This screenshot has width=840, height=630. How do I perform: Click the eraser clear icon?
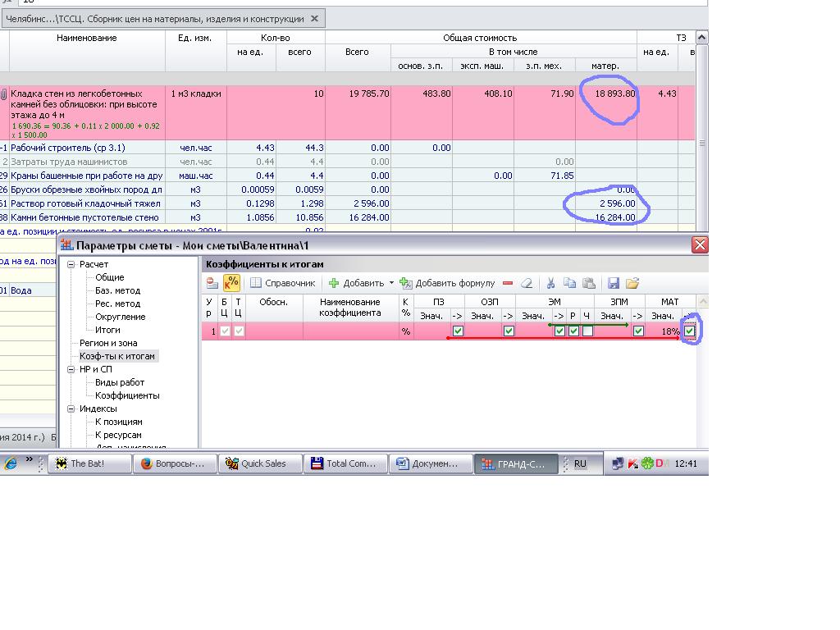click(x=527, y=283)
